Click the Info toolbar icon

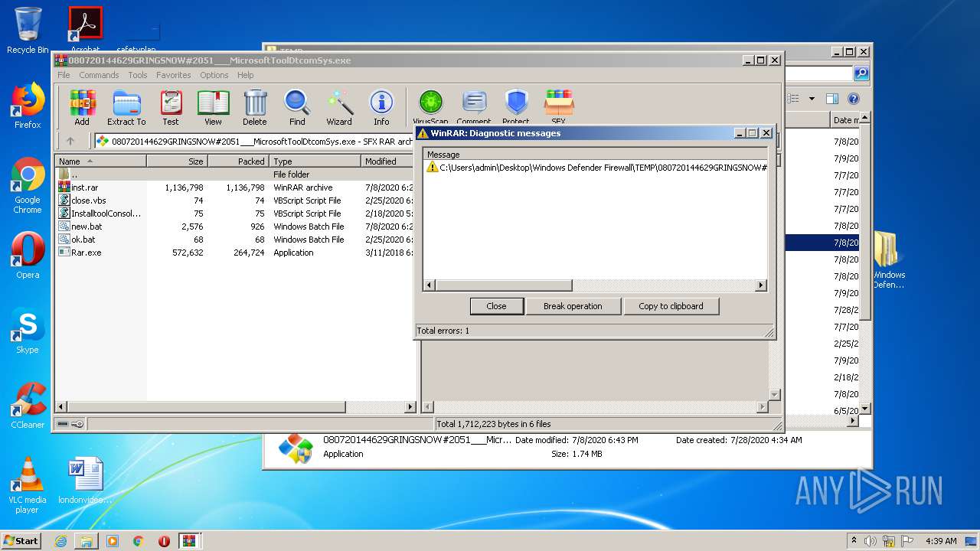(381, 107)
